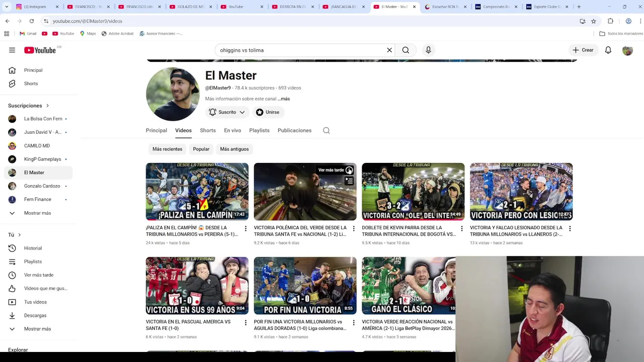Viewport: 644px width, 362px height.
Task: Switch to the channel Shorts tab
Action: [208, 131]
